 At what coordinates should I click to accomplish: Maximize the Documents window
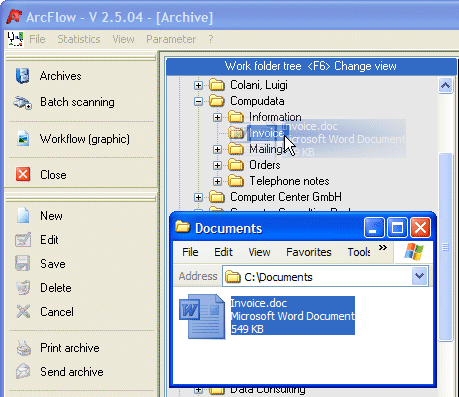point(397,228)
